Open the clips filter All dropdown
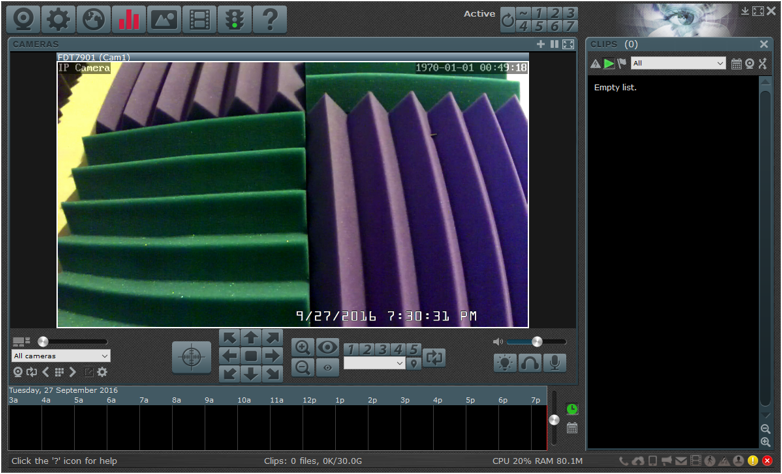The width and height of the screenshot is (782, 474). [x=677, y=63]
